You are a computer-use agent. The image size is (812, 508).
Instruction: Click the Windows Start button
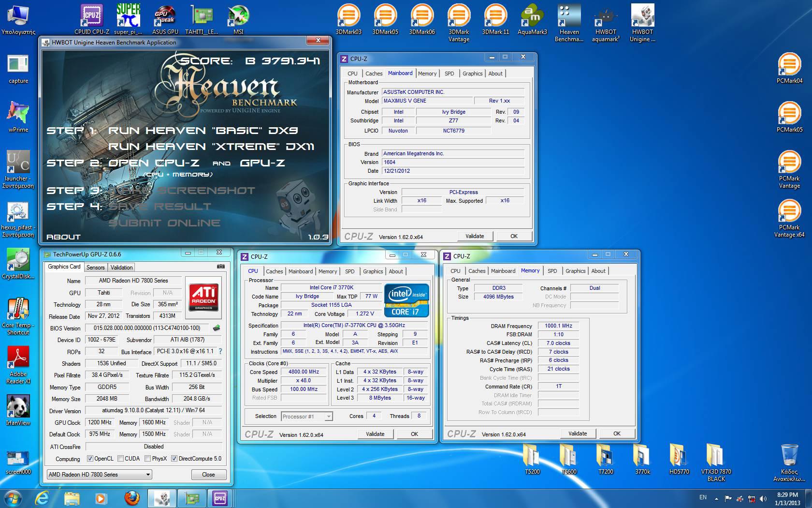tap(13, 498)
